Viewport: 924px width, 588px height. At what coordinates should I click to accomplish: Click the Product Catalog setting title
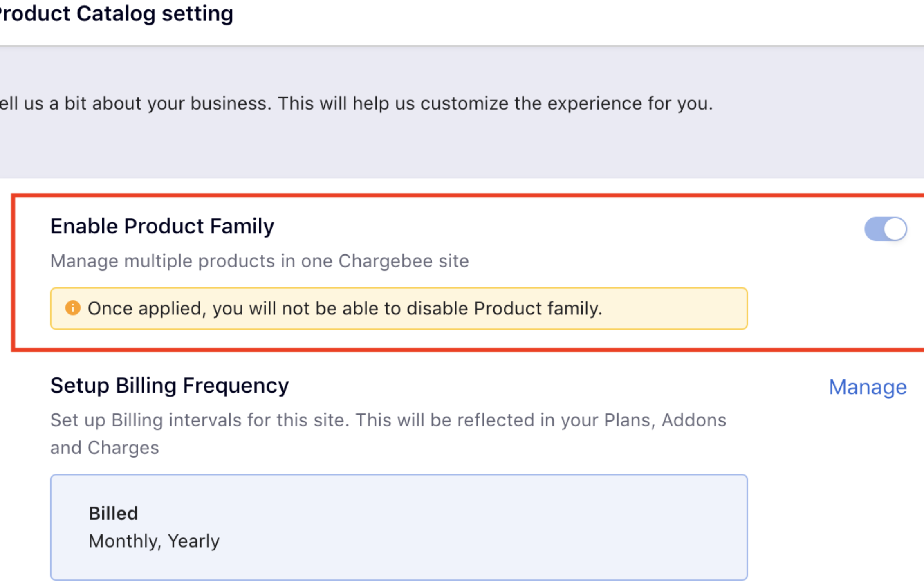click(x=117, y=14)
